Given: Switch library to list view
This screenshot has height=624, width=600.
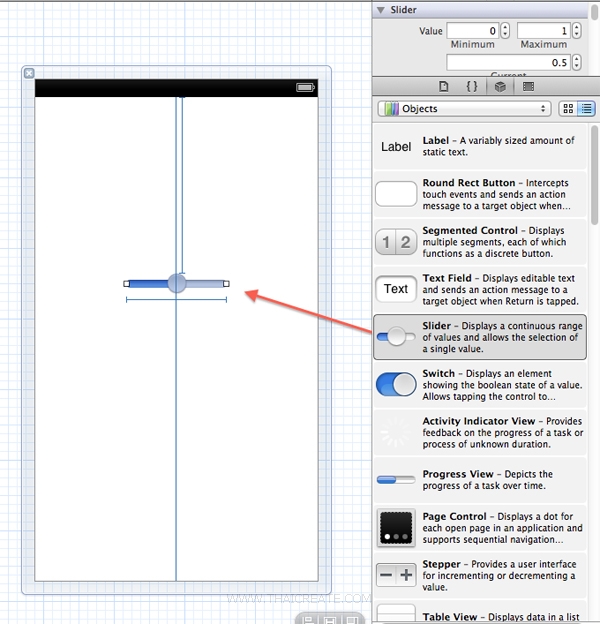Looking at the screenshot, I should (586, 108).
